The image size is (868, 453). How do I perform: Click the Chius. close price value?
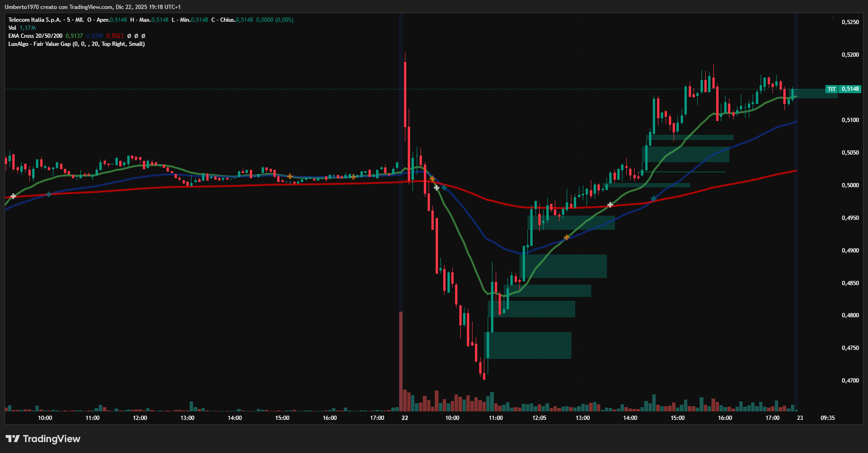(244, 20)
